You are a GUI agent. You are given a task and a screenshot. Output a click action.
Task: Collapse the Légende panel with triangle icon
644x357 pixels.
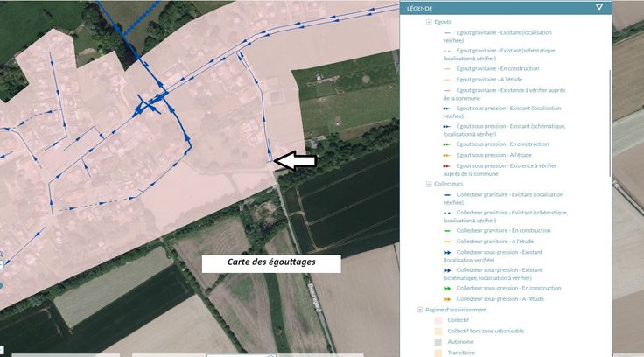click(599, 6)
